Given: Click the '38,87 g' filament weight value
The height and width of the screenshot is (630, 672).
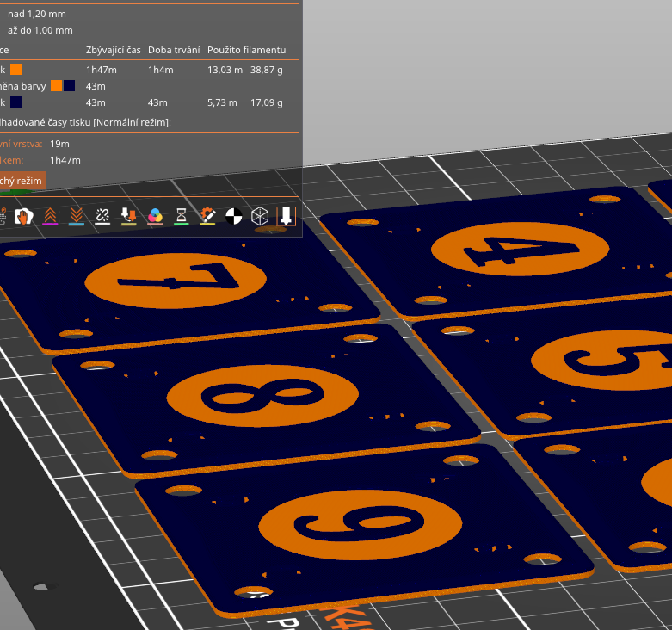Looking at the screenshot, I should tap(267, 70).
